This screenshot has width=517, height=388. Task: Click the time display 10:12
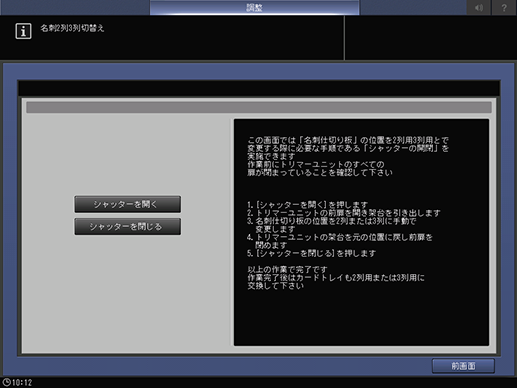[22, 382]
